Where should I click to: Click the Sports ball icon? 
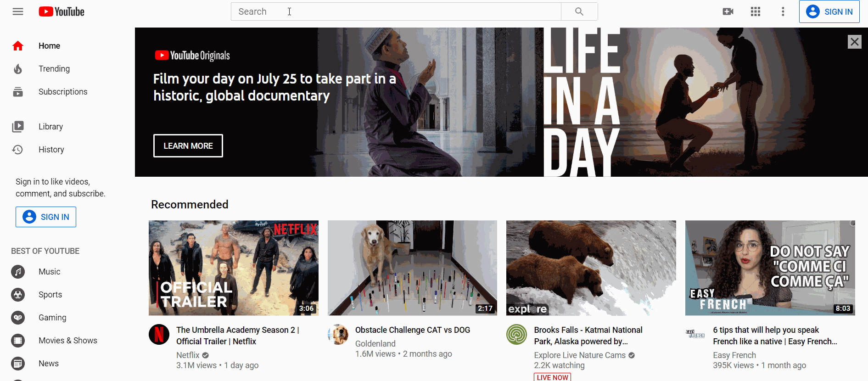click(x=18, y=295)
